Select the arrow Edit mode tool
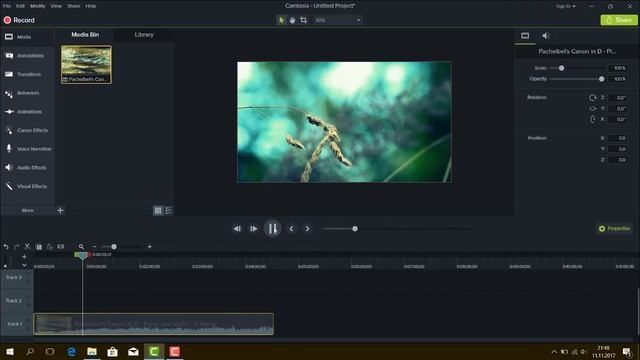Screen dimensions: 640x360 point(281,20)
